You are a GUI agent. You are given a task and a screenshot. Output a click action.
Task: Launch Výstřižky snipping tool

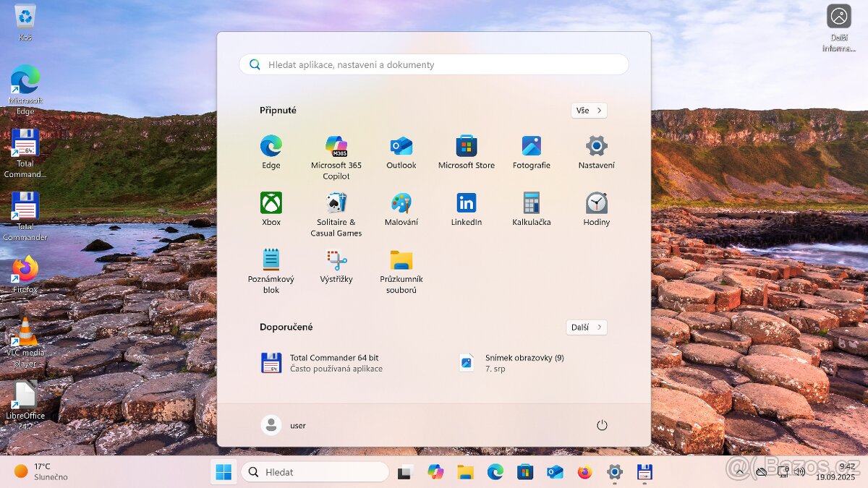(336, 260)
